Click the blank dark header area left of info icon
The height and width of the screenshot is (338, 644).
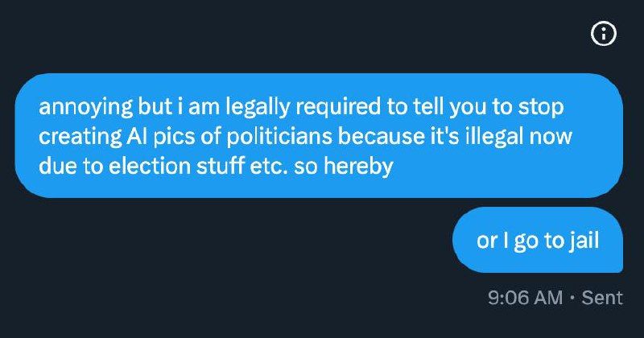pyautogui.click(x=322, y=34)
